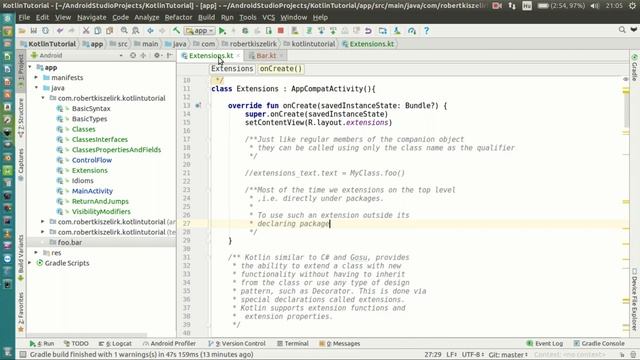Viewport: 640px width, 360px height.
Task: Open the UTF-8 encoding selector
Action: click(x=473, y=354)
